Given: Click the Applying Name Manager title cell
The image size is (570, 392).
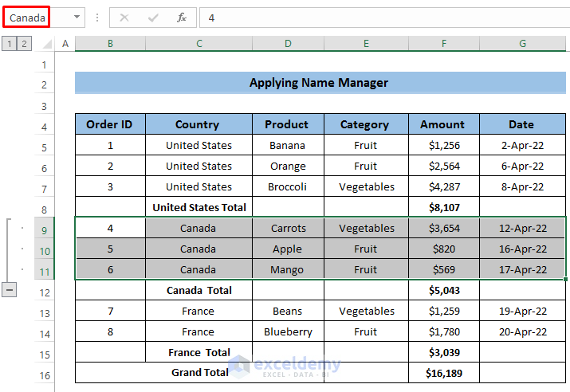Looking at the screenshot, I should point(319,83).
